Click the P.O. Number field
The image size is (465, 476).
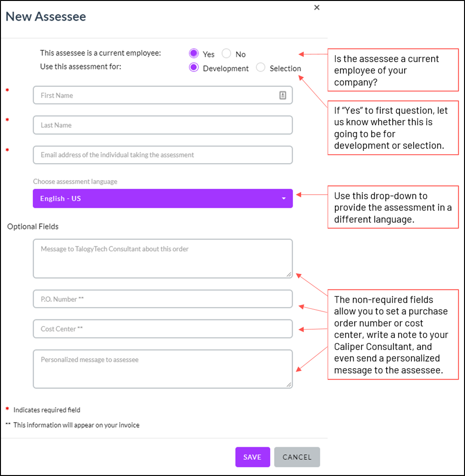coord(162,299)
